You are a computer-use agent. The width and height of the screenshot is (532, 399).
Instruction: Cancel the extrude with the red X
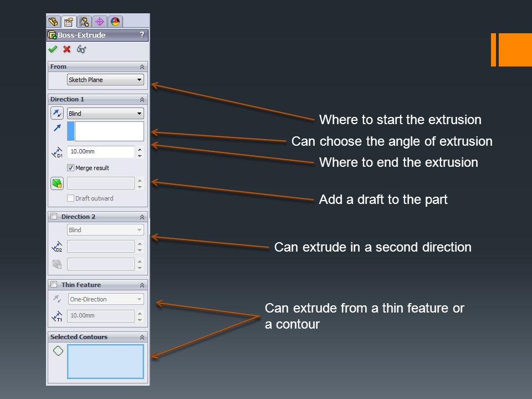pyautogui.click(x=67, y=49)
